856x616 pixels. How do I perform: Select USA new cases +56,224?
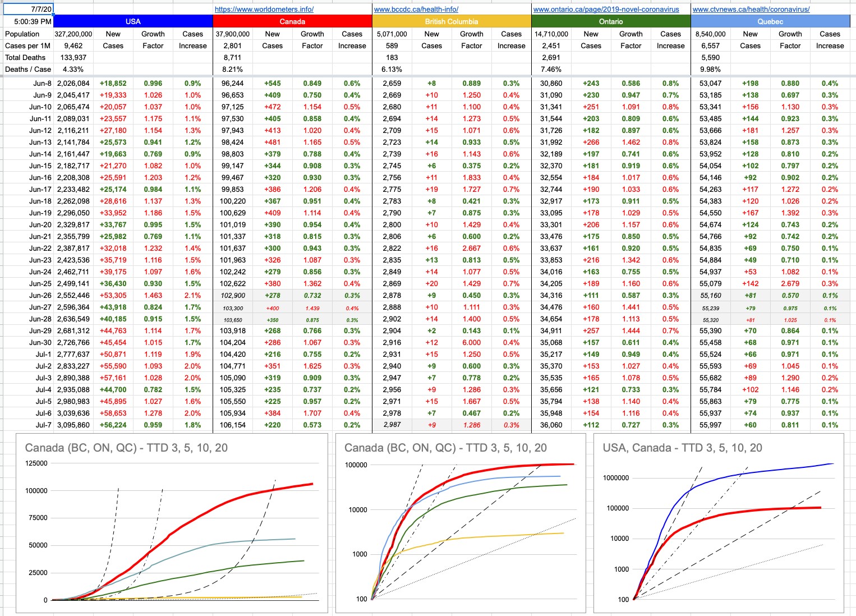click(113, 425)
